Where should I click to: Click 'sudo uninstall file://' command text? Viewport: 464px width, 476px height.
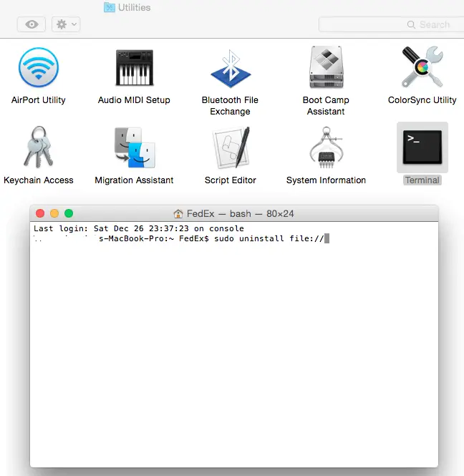pyautogui.click(x=269, y=238)
